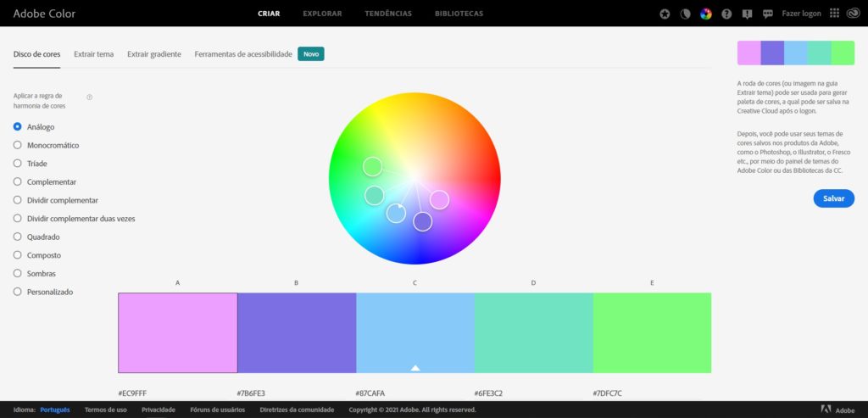Click the light blue handle on wheel
868x418 pixels.
pos(396,213)
